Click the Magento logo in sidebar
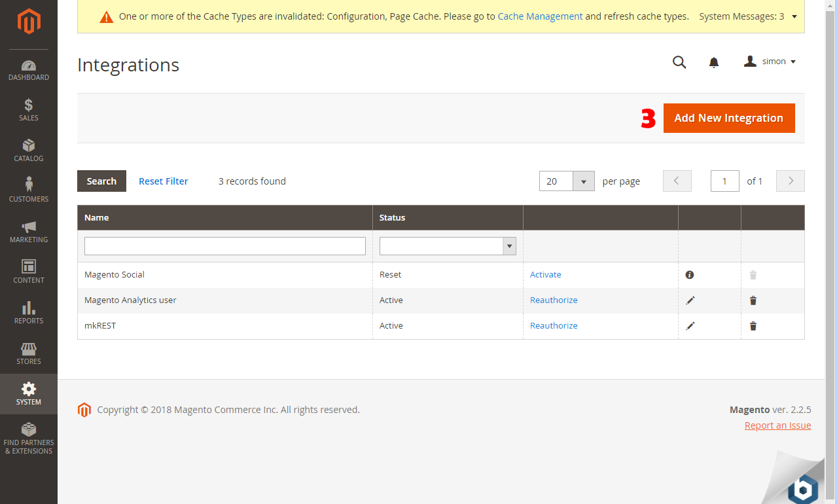Image resolution: width=837 pixels, height=504 pixels. pyautogui.click(x=29, y=23)
